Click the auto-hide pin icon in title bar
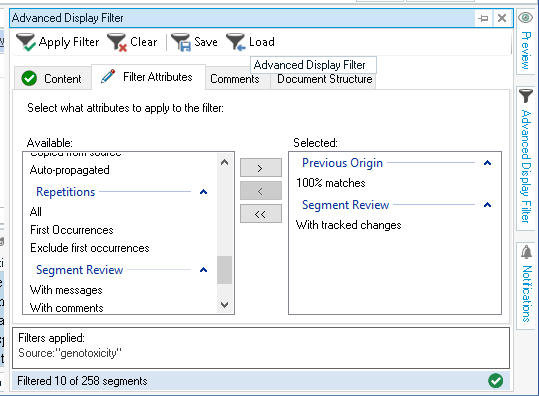 click(483, 18)
